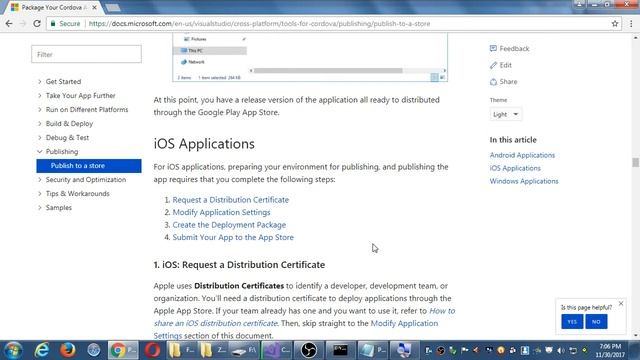Click the address bar URL
Image resolution: width=640 pixels, height=360 pixels.
259,24
